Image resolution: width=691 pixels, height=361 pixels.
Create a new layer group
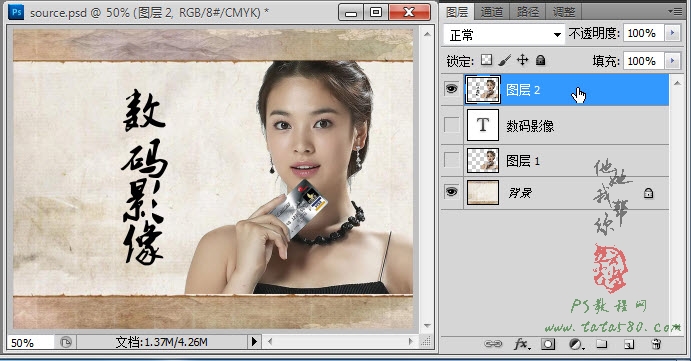[602, 344]
